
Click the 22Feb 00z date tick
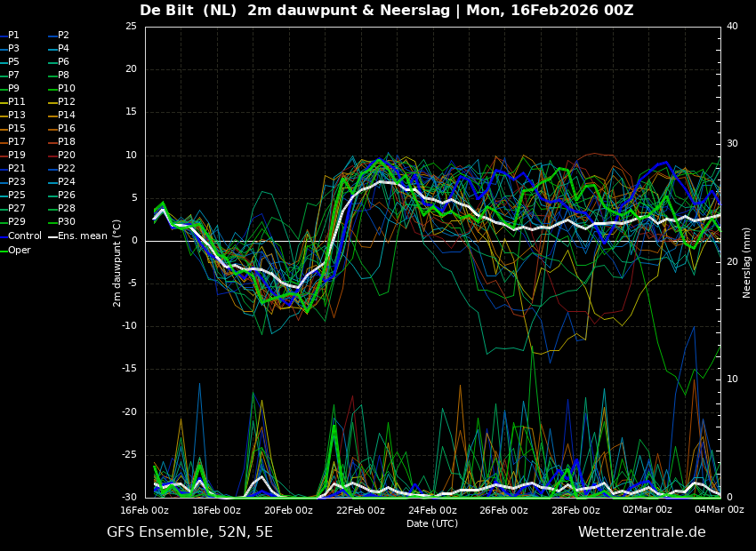coord(360,510)
